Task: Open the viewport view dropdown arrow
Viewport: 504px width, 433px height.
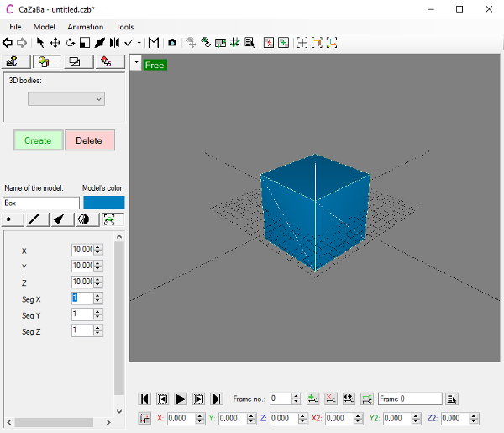Action: (135, 63)
